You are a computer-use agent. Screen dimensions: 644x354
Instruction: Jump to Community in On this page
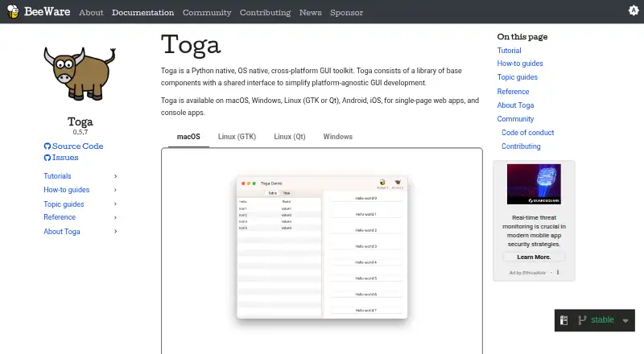pos(515,119)
